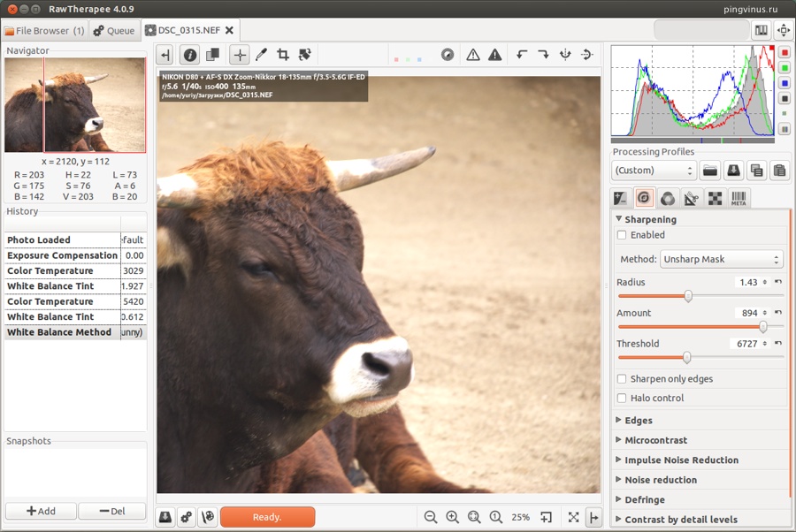796x532 pixels.
Task: Select the crop tool icon
Action: click(x=283, y=55)
